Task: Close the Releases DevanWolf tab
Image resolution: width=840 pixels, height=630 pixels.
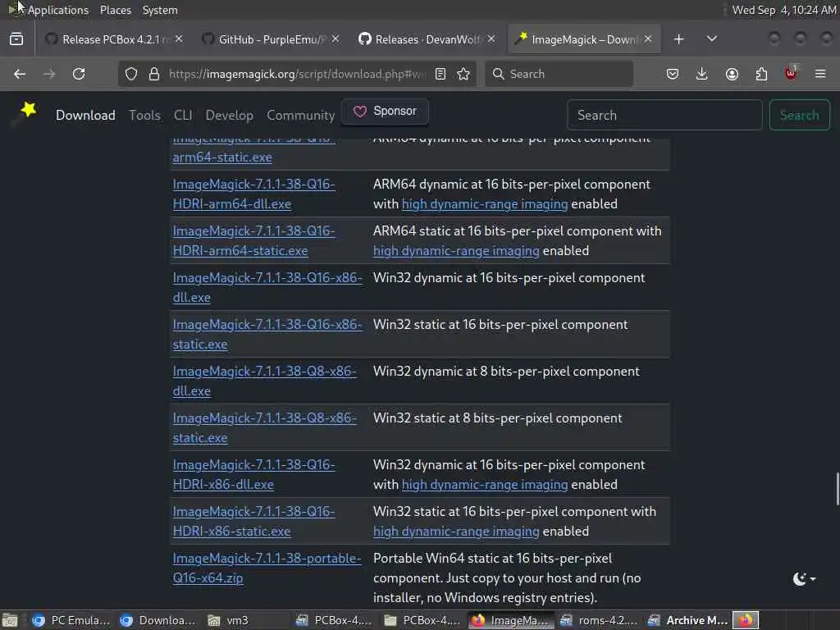Action: pyautogui.click(x=491, y=39)
